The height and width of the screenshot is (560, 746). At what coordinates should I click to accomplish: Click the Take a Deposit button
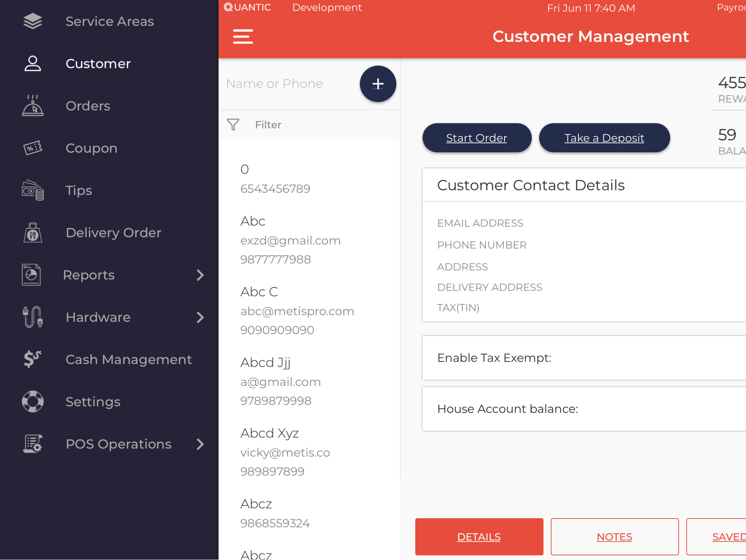[604, 137]
